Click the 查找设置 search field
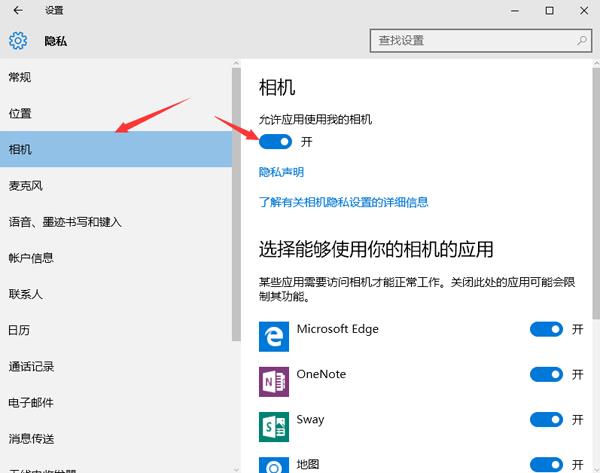 470,40
